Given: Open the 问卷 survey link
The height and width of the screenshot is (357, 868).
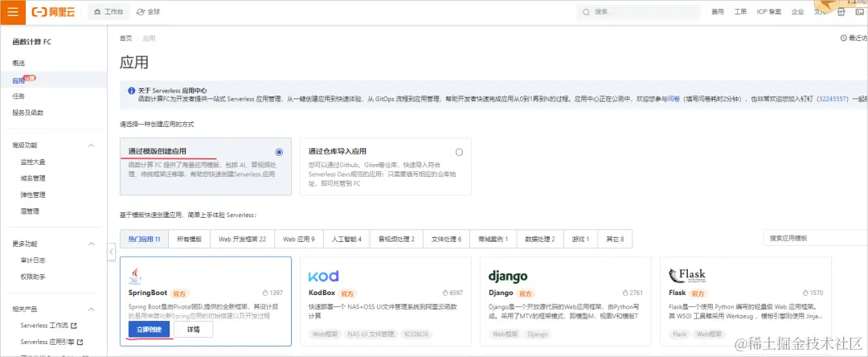Looking at the screenshot, I should 674,99.
